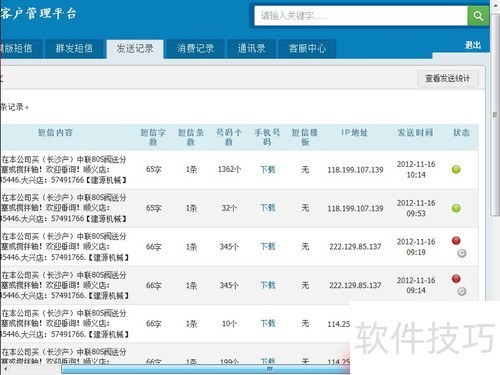Click the green status dot for 09:53 record
This screenshot has width=500, height=375.
456,208
